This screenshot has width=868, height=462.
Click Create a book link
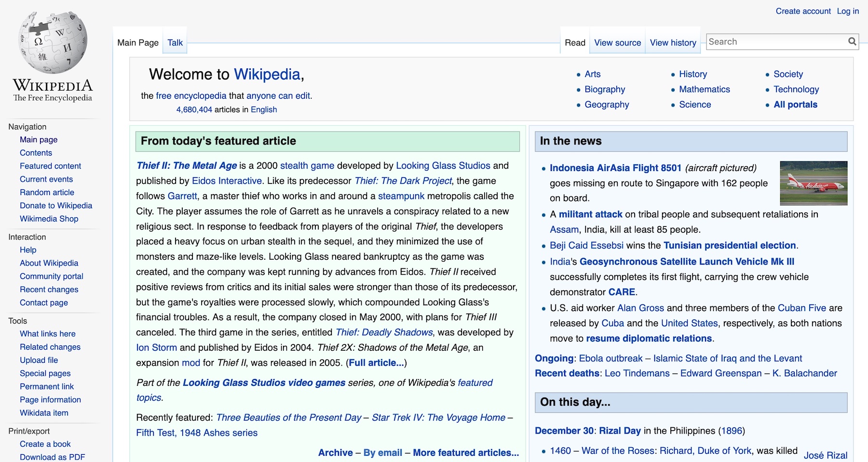(45, 444)
